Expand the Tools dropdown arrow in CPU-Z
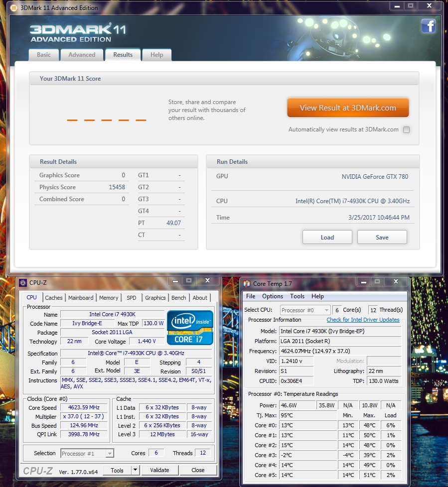The image size is (448, 487). 135,470
